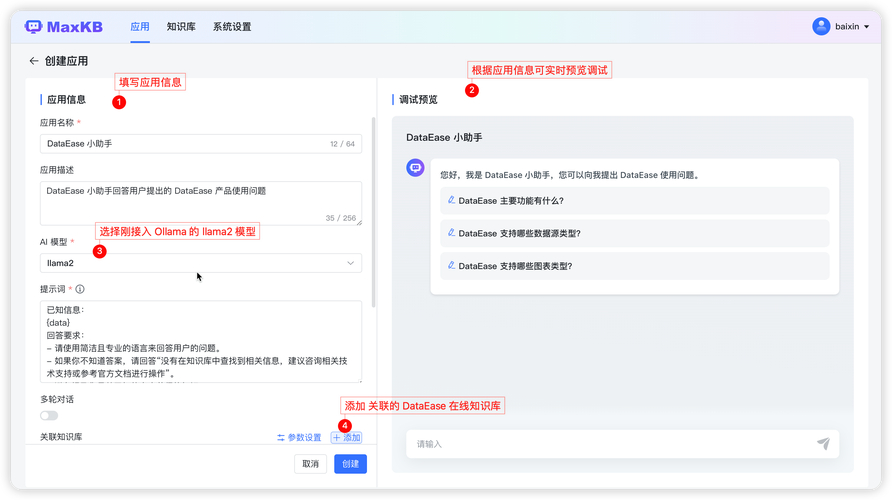Go back using the arrow beside 创建应用
Screen dimensions: 892x500
click(34, 61)
